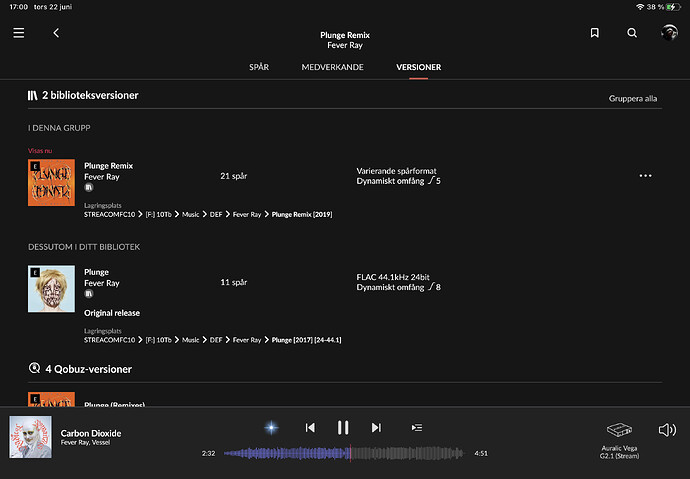Click 11 spår track count

[233, 282]
